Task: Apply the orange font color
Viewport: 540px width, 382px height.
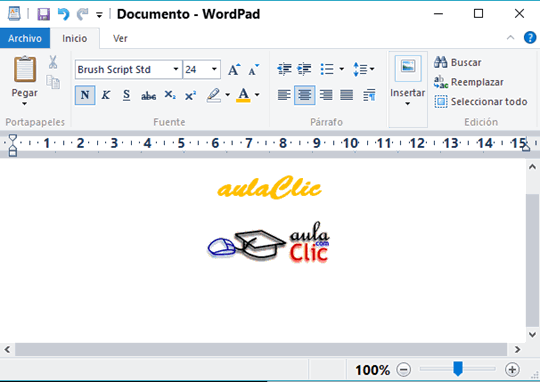Action: coord(243,95)
